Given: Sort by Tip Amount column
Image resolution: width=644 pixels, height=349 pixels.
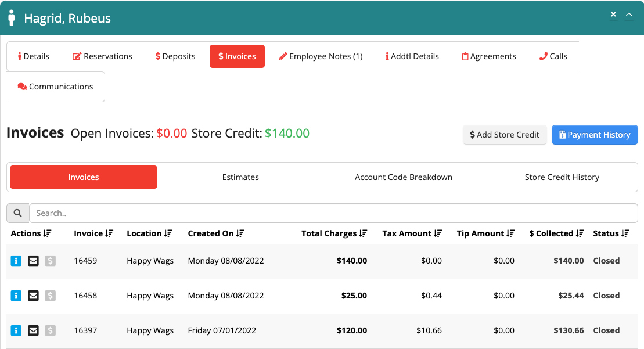Looking at the screenshot, I should click(x=485, y=233).
